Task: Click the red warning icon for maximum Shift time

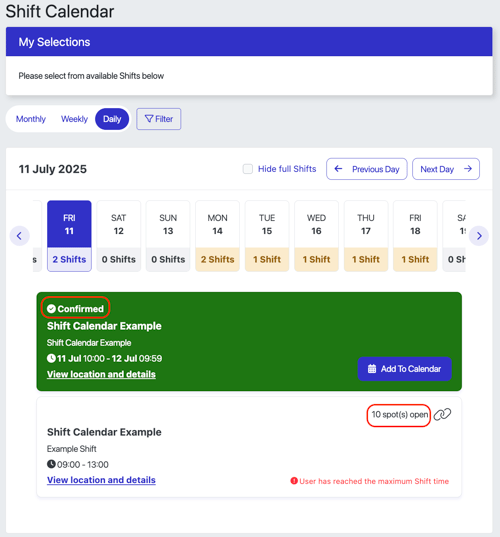Action: pos(294,481)
